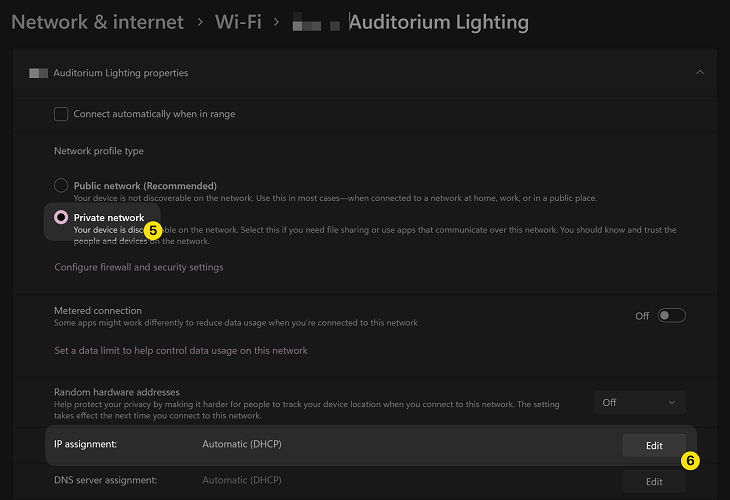
Task: Enable Connect automatically when in range
Action: tap(61, 114)
